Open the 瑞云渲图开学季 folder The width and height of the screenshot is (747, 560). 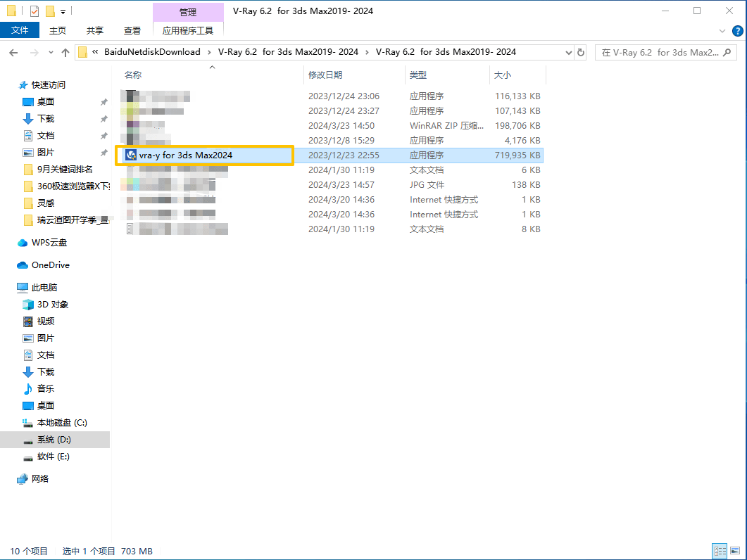pos(67,220)
